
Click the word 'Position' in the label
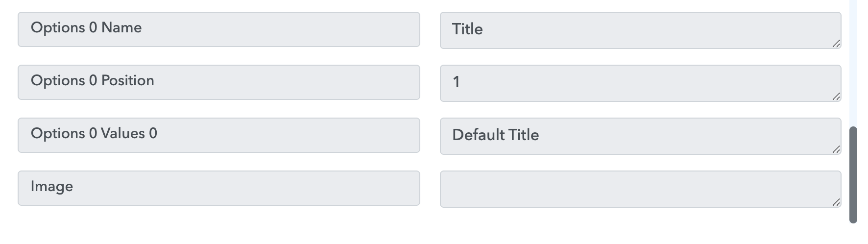(127, 80)
